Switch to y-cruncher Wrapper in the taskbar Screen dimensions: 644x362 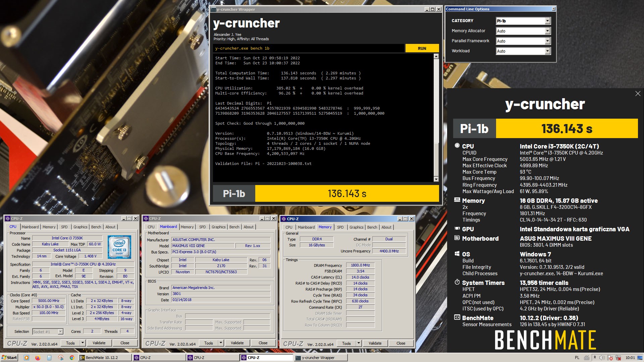(x=321, y=358)
